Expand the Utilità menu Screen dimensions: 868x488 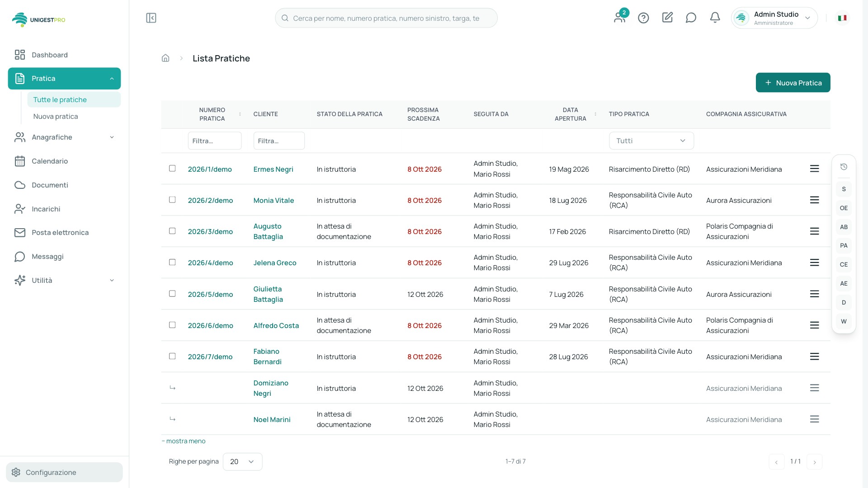click(x=64, y=281)
